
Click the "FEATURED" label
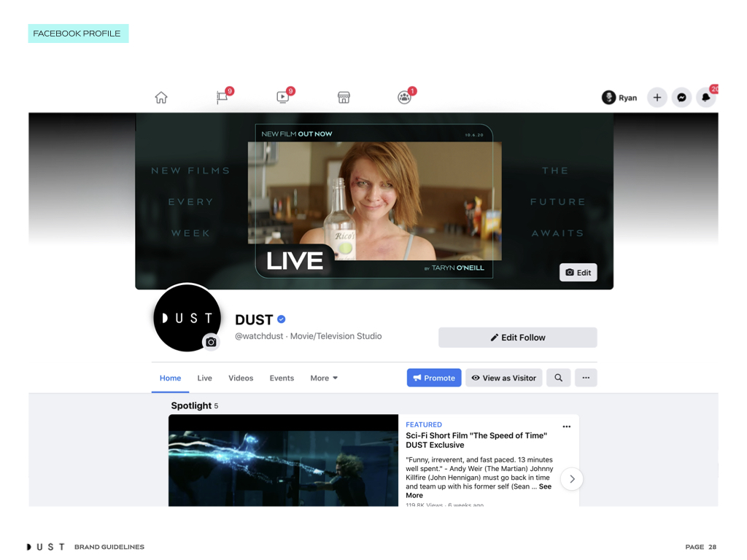tap(424, 424)
